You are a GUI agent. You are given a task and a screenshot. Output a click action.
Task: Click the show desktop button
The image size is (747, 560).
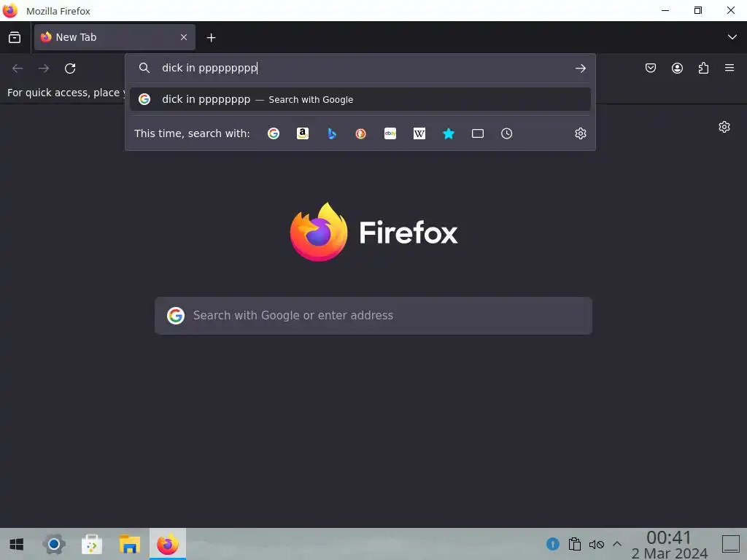(x=731, y=544)
